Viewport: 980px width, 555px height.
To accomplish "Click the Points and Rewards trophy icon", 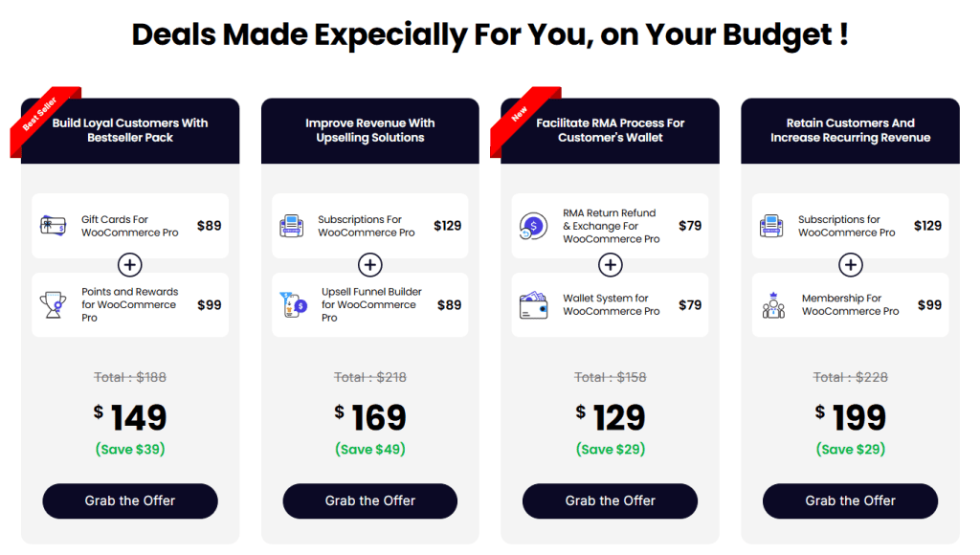I will (x=53, y=305).
